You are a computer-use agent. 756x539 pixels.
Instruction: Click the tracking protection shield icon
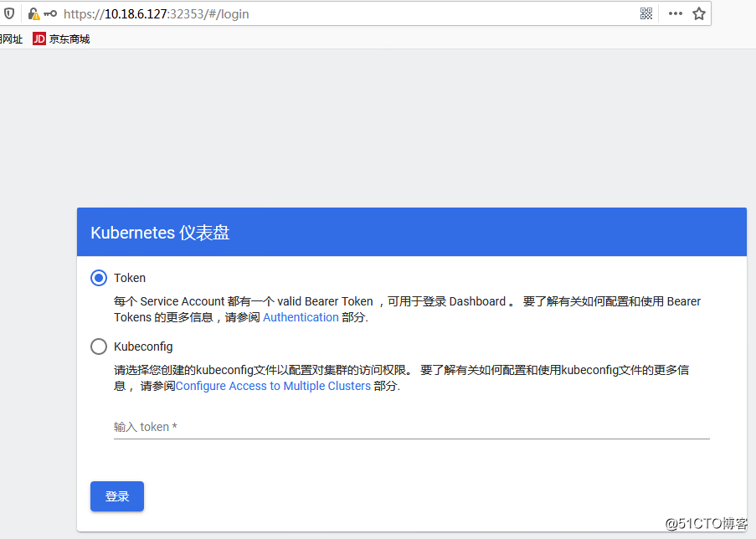(x=9, y=13)
